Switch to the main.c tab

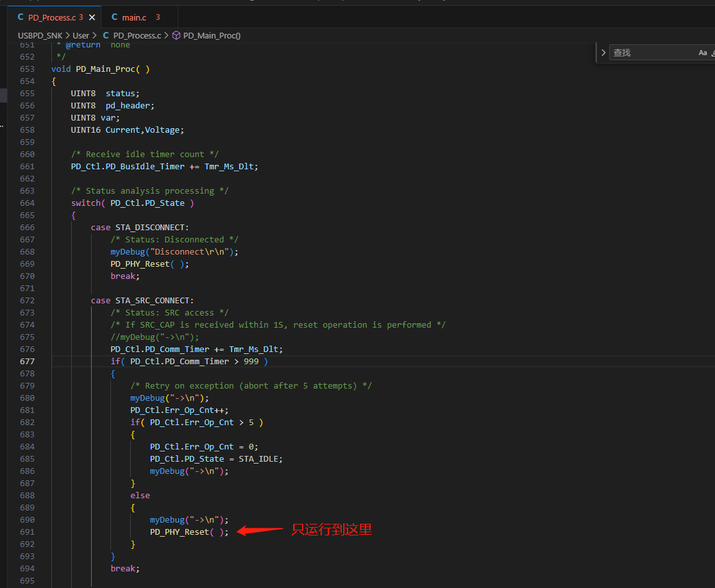(135, 17)
